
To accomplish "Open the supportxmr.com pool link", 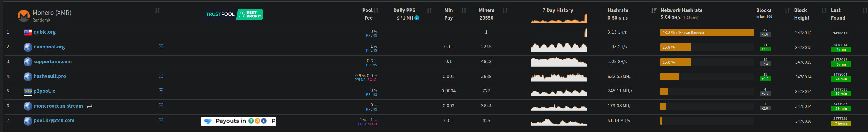I will tap(53, 62).
